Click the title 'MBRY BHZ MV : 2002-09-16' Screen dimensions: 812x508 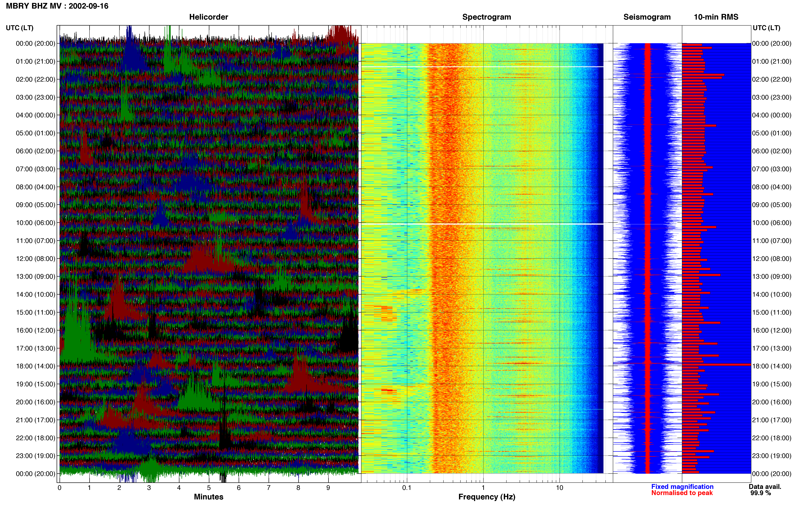click(x=57, y=6)
